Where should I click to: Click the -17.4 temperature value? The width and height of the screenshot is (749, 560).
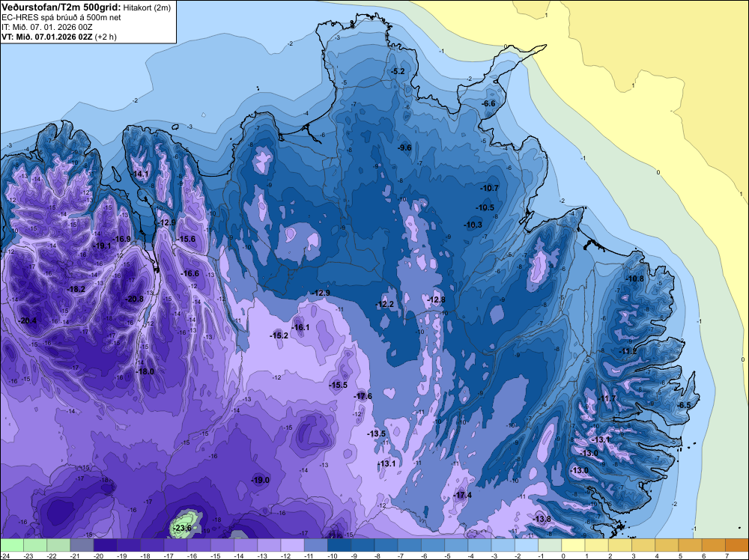click(x=462, y=495)
